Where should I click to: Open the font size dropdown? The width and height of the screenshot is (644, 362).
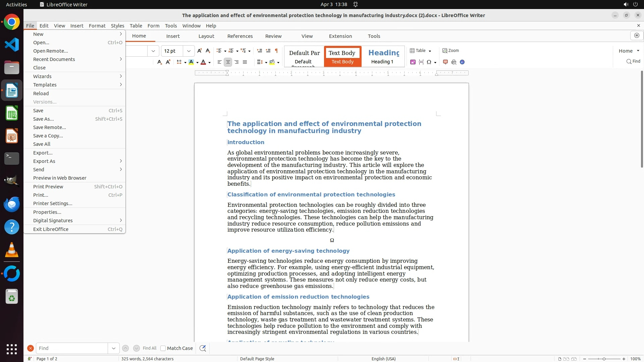pos(189,51)
